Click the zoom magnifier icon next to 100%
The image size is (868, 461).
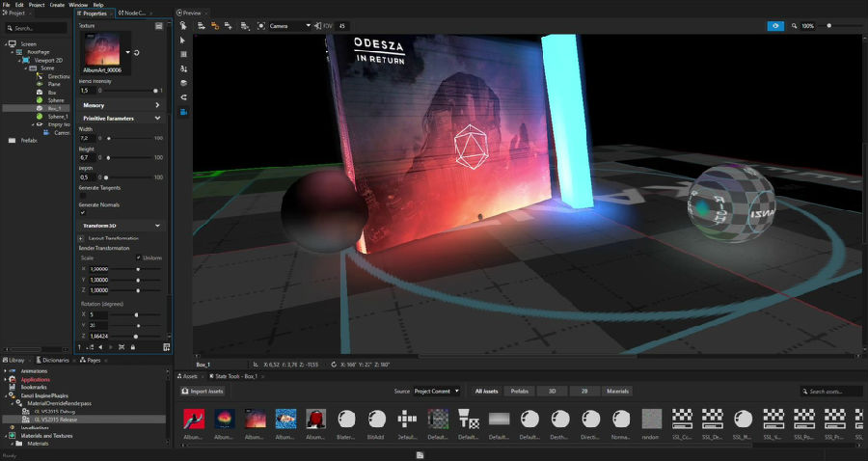(794, 26)
